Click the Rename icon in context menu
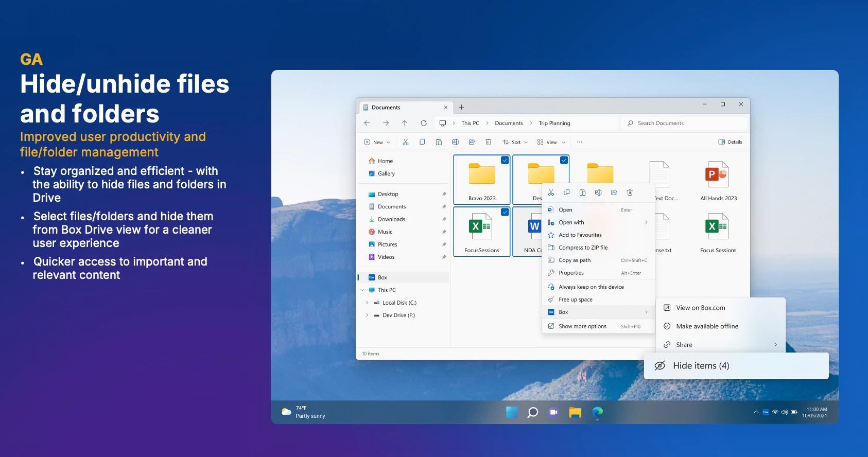The width and height of the screenshot is (868, 457). (598, 192)
